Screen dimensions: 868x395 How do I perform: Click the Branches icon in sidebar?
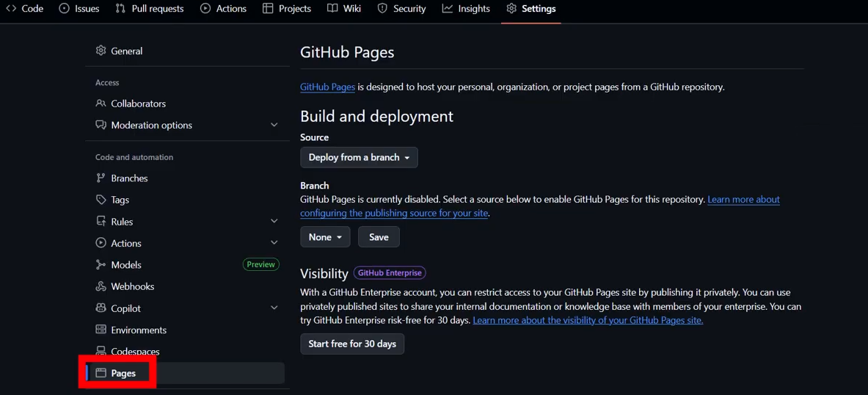(x=101, y=178)
